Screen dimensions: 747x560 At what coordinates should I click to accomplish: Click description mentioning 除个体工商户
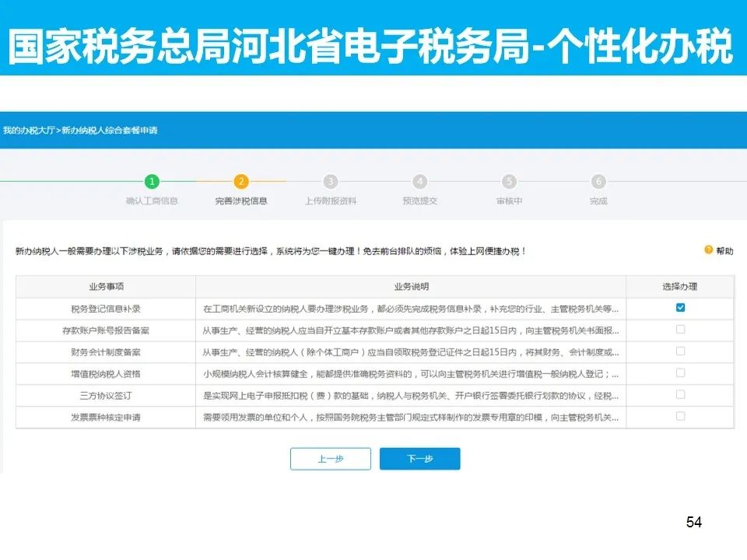[x=411, y=352]
